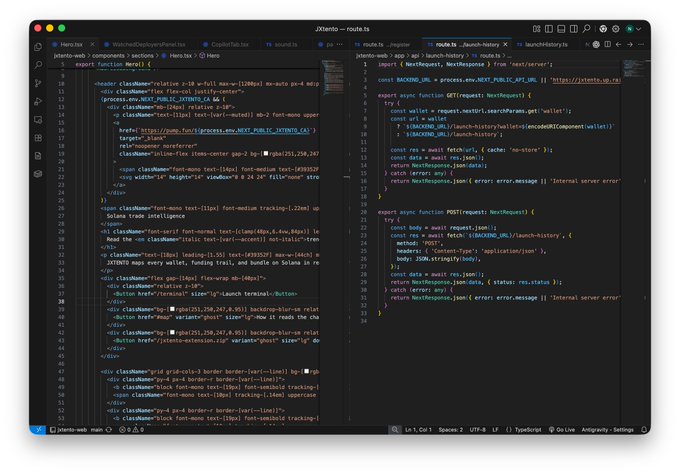Synchronize changes with the sync icon
Image resolution: width=680 pixels, height=473 pixels.
pos(109,430)
